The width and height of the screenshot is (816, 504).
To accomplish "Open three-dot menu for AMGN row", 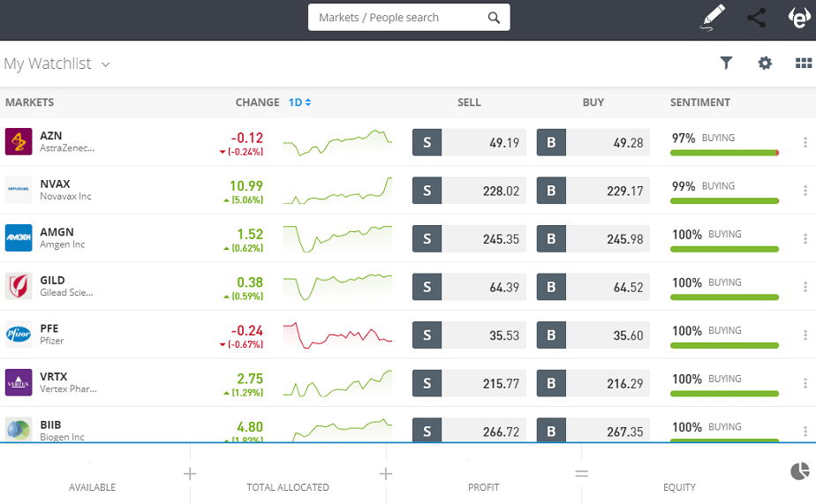I will pyautogui.click(x=805, y=238).
